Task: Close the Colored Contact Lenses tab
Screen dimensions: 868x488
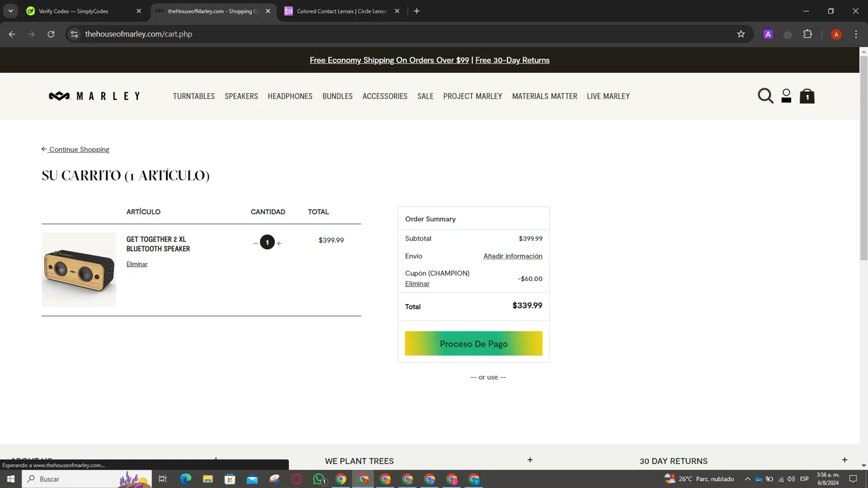Action: click(397, 11)
